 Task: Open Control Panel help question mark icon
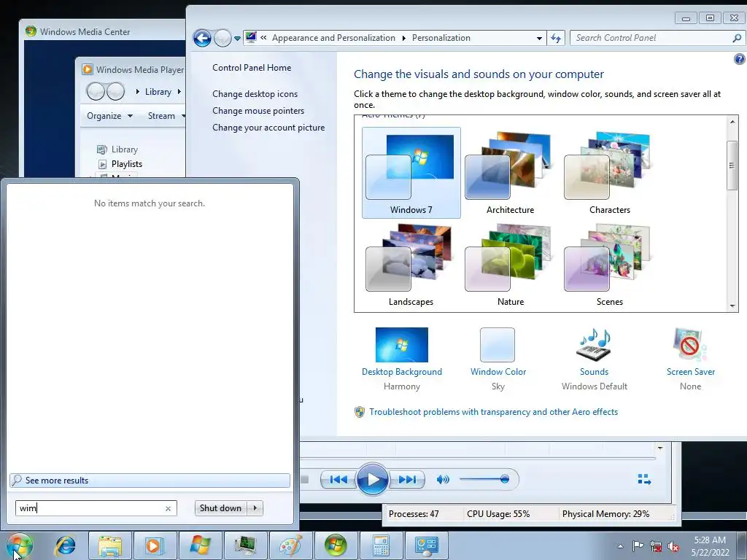[x=739, y=59]
